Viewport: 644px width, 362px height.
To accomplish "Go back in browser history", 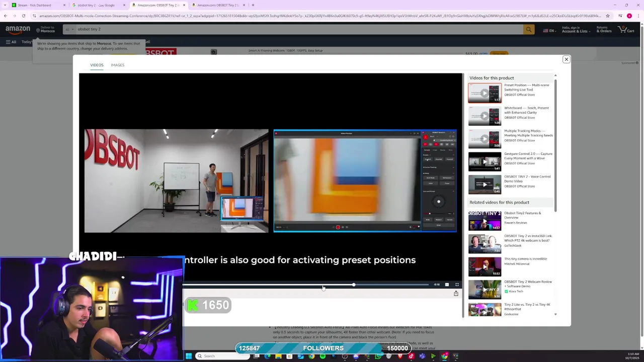I will click(x=6, y=16).
